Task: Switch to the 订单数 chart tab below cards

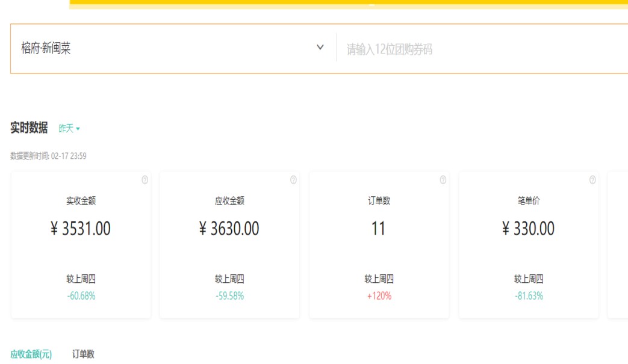Action: click(83, 354)
